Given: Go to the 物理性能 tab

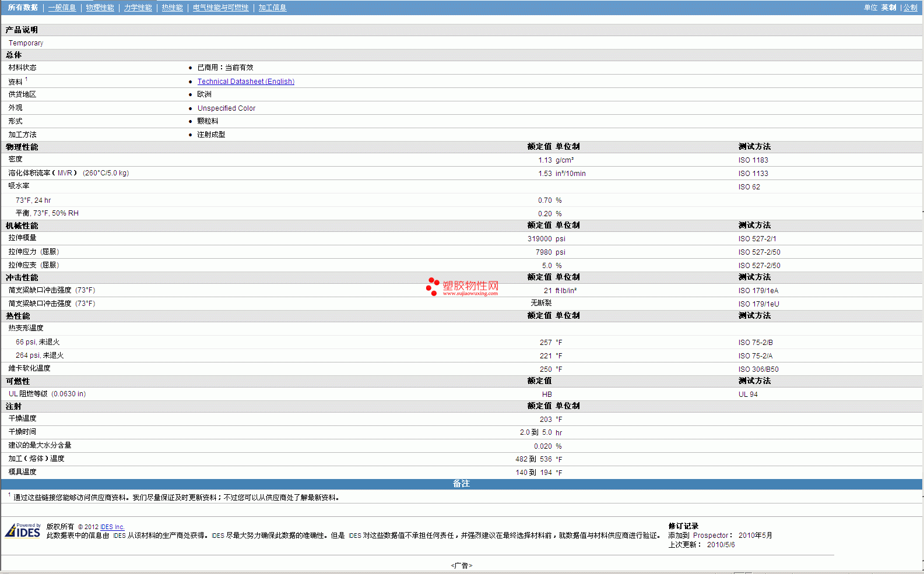Looking at the screenshot, I should click(x=100, y=8).
